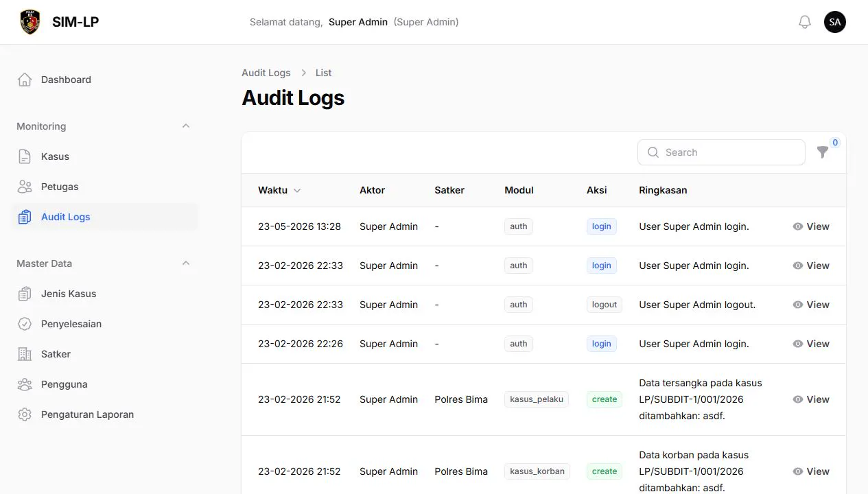
Task: Open the Jenis Kasus menu item
Action: (x=105, y=294)
